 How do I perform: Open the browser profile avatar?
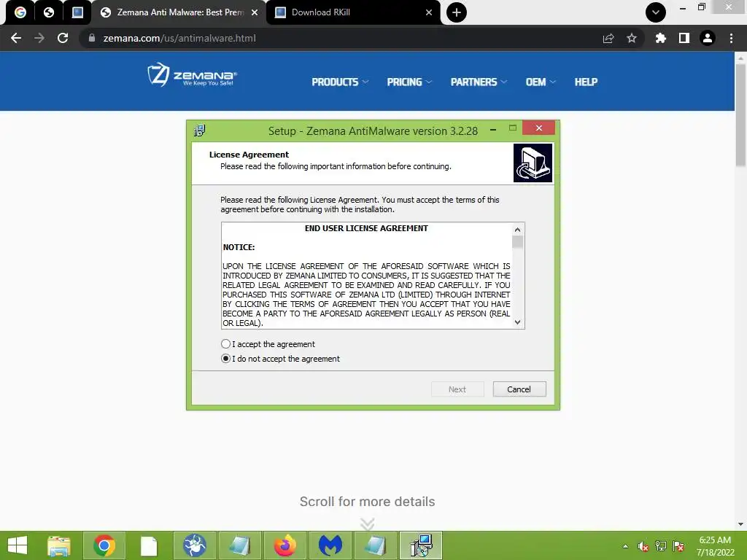click(708, 38)
